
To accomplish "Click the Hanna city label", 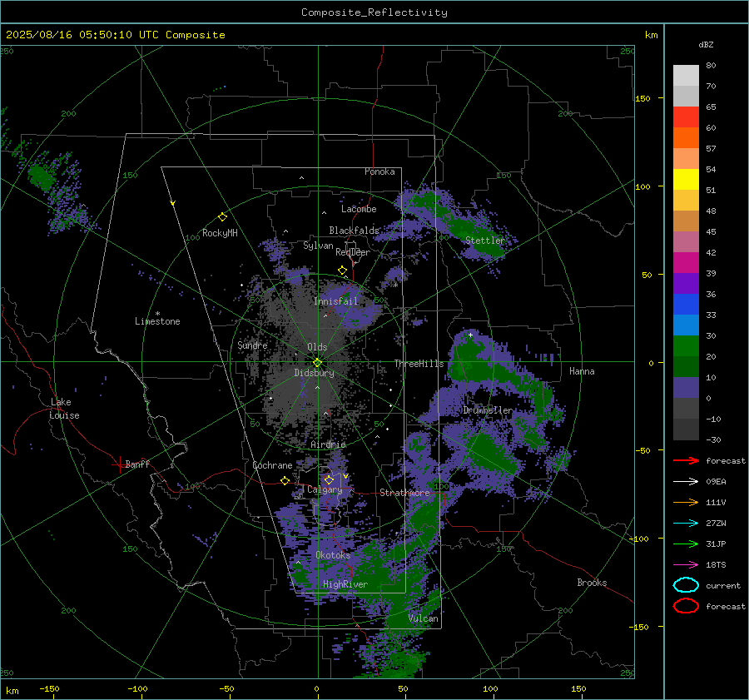I will 582,371.
